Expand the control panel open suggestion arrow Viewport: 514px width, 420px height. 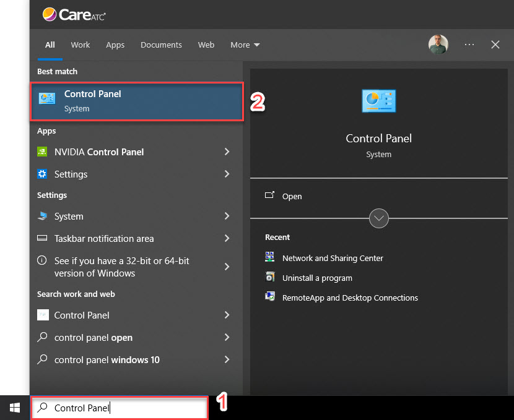(x=227, y=337)
